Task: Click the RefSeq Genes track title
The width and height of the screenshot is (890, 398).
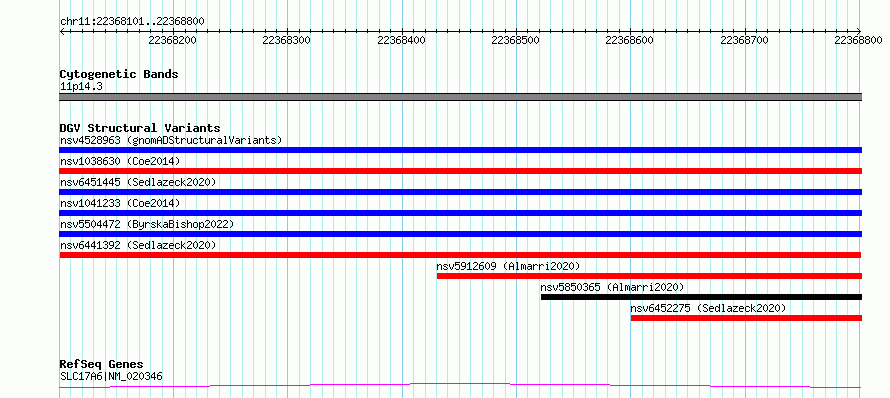Action: click(101, 365)
